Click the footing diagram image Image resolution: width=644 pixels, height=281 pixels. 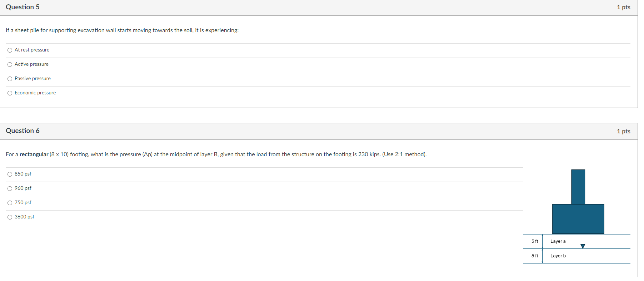click(x=577, y=217)
